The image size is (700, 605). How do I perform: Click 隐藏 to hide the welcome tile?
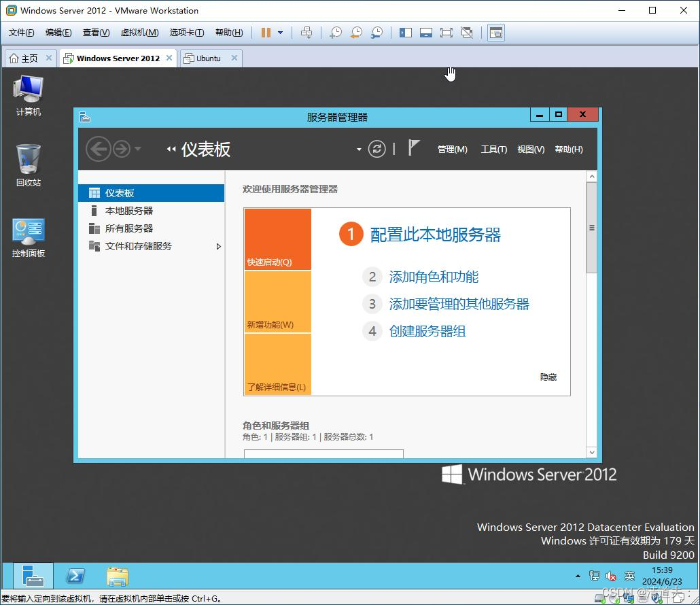pos(548,377)
